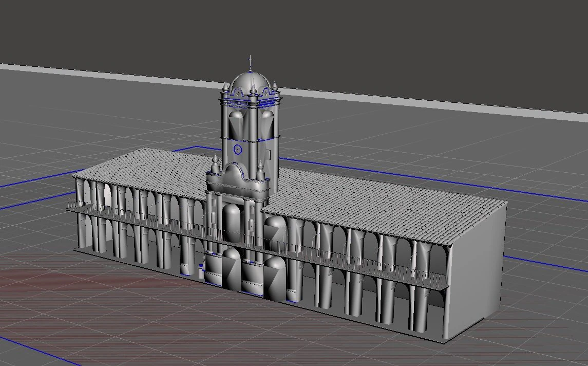Select the cross atop the tower dome
This screenshot has width=588, height=366.
(250, 62)
